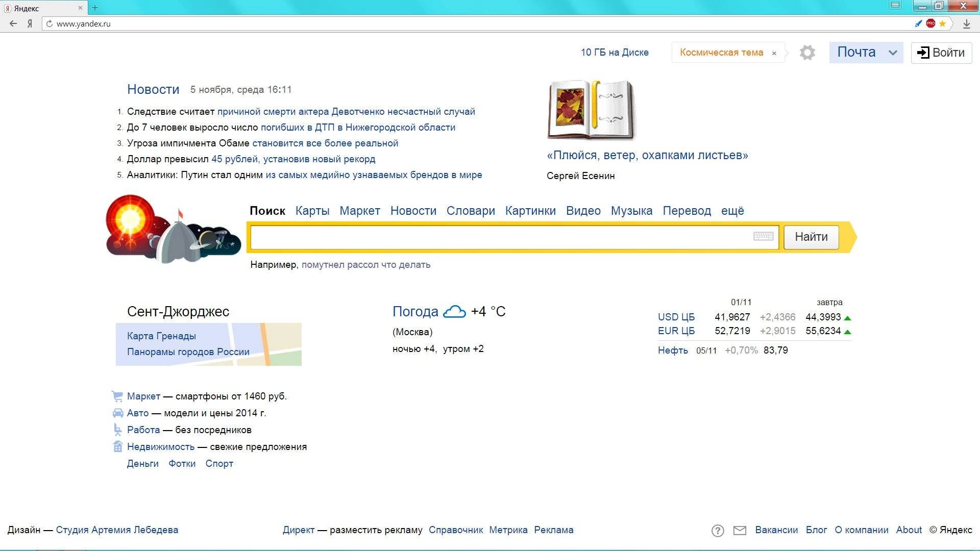The width and height of the screenshot is (980, 551).
Task: Open the Видео tab
Action: pyautogui.click(x=583, y=211)
